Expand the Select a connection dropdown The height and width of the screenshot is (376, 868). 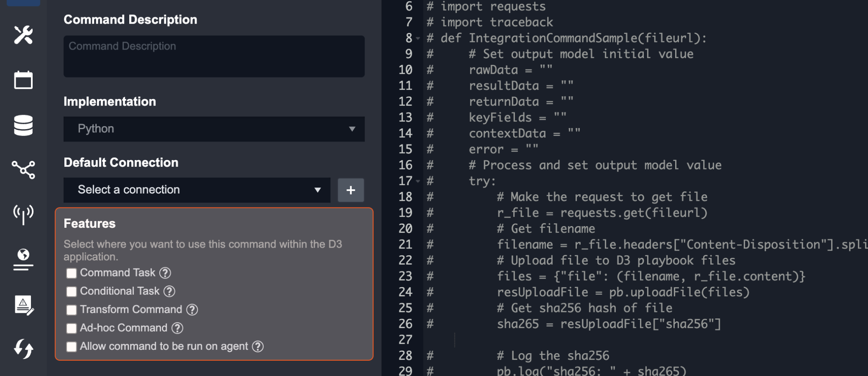[x=197, y=190]
